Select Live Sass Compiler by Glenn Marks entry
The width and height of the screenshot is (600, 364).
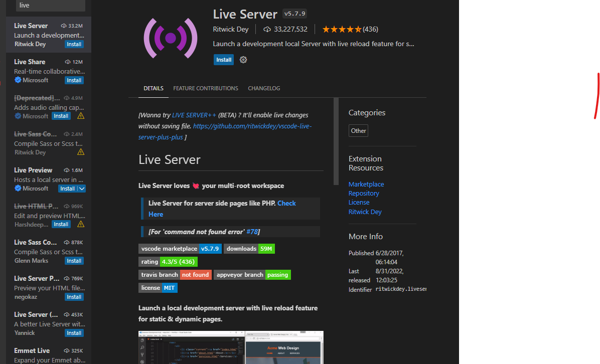(49, 251)
